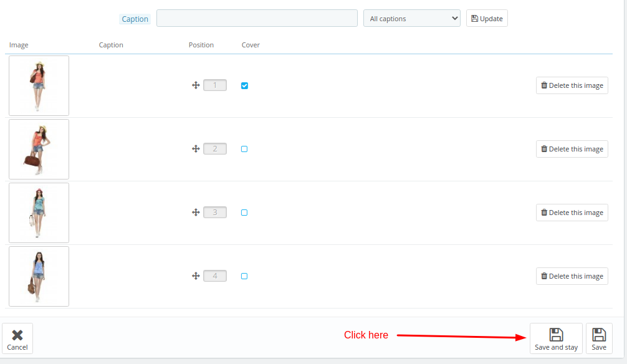Click the move handle for position 2
The width and height of the screenshot is (627, 364).
pyautogui.click(x=196, y=149)
